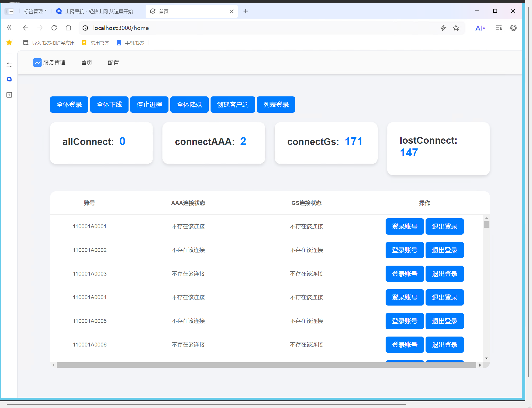Click the sidebar switch arrows icon
Viewport: 532px width, 408px height.
(9, 65)
